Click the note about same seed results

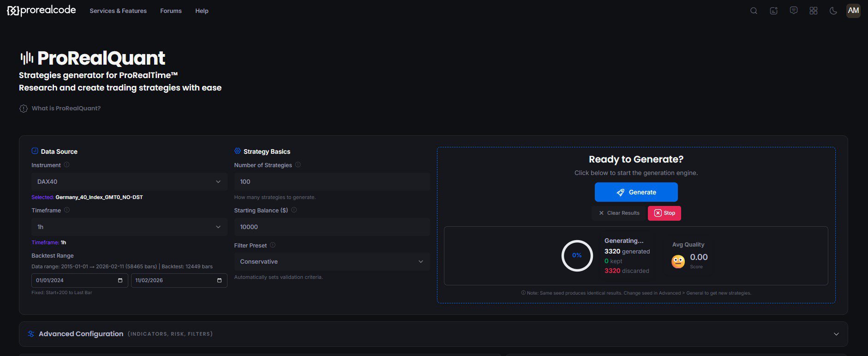pos(636,293)
